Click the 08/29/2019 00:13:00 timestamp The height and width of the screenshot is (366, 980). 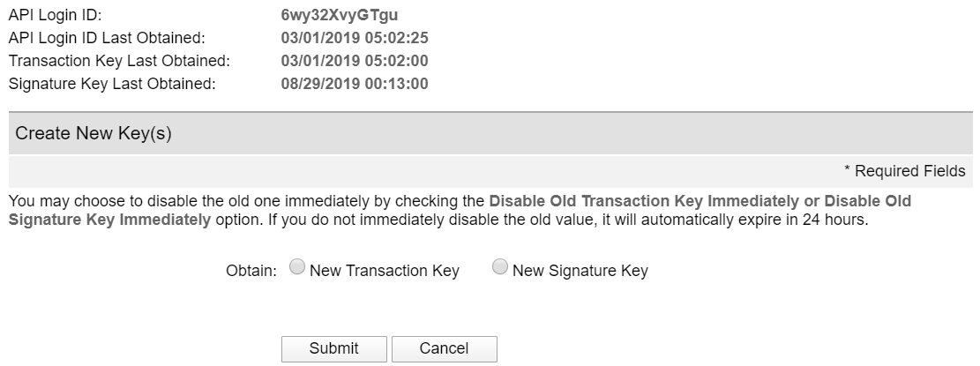(355, 84)
